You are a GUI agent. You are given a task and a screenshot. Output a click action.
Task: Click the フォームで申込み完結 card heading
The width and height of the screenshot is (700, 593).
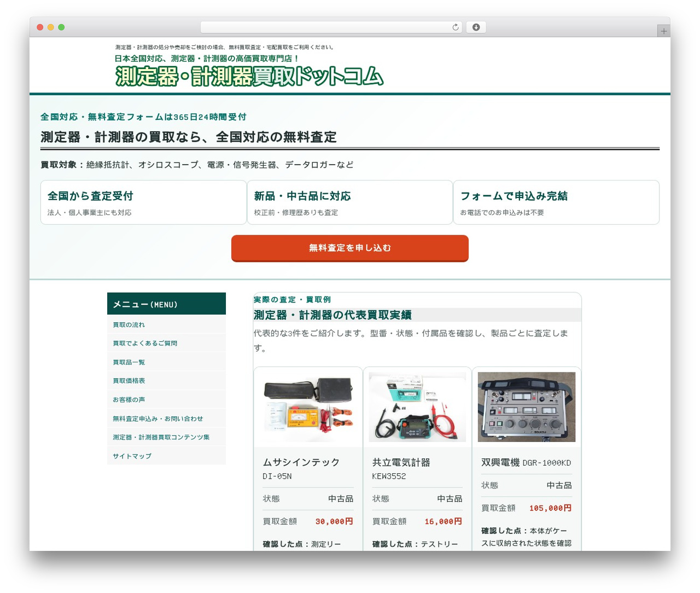pyautogui.click(x=514, y=196)
